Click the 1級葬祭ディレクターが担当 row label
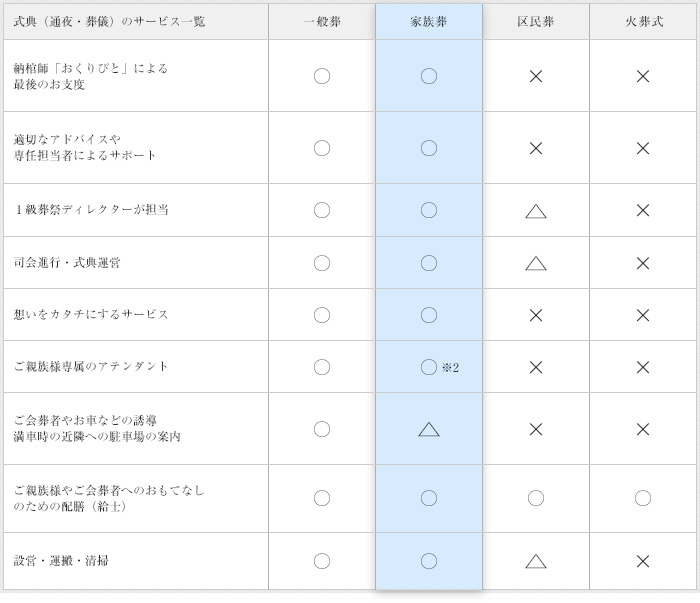Viewport: 700px width, 603px height. [x=91, y=210]
